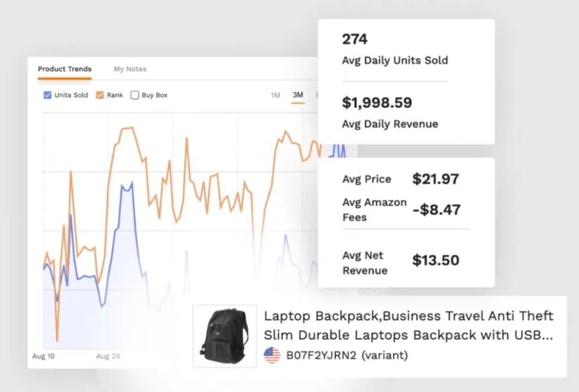
Task: Enable the Buy Box checkbox
Action: pyautogui.click(x=135, y=95)
